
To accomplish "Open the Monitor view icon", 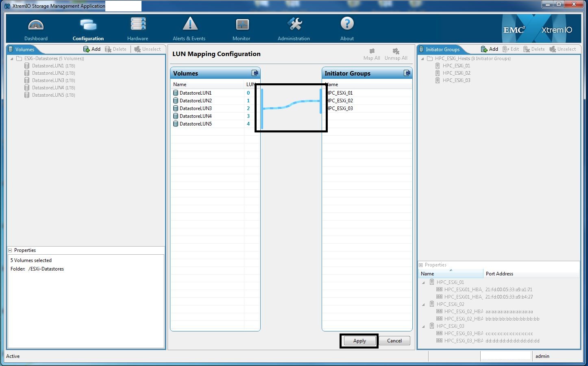I will 242,25.
